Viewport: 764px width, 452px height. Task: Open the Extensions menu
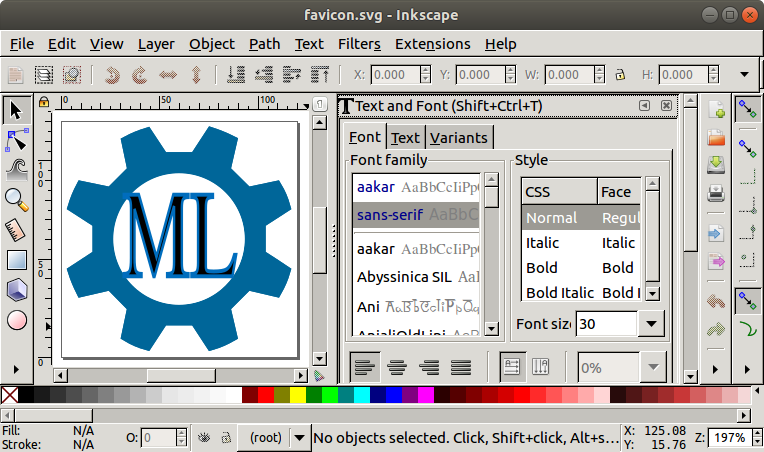pos(433,44)
